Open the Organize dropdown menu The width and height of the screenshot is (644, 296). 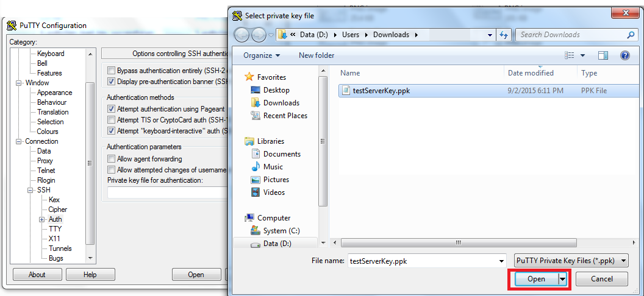pos(262,55)
